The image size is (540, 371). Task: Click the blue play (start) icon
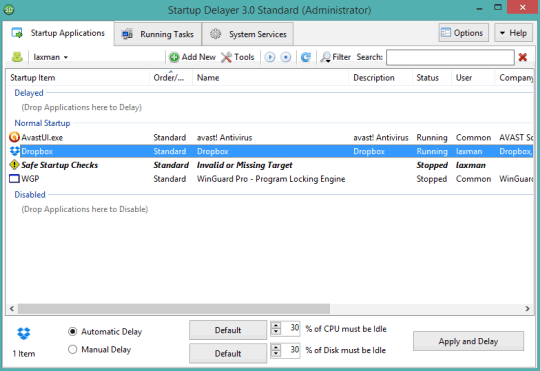(270, 57)
